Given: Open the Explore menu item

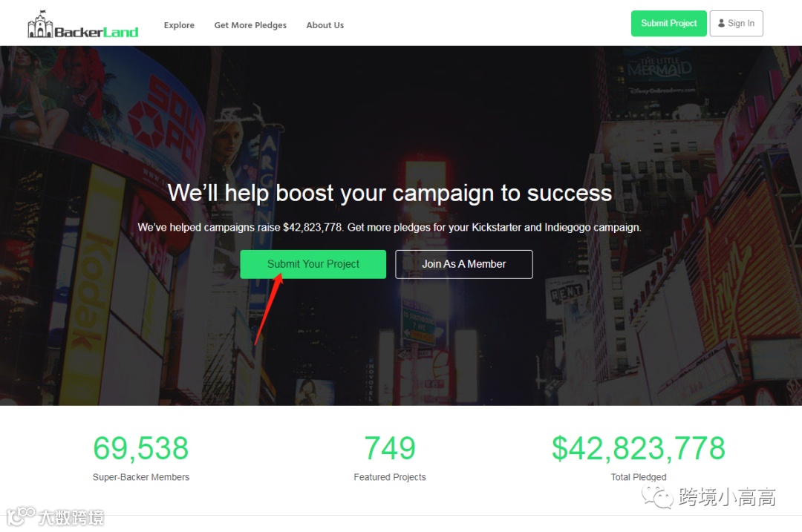Looking at the screenshot, I should point(179,25).
